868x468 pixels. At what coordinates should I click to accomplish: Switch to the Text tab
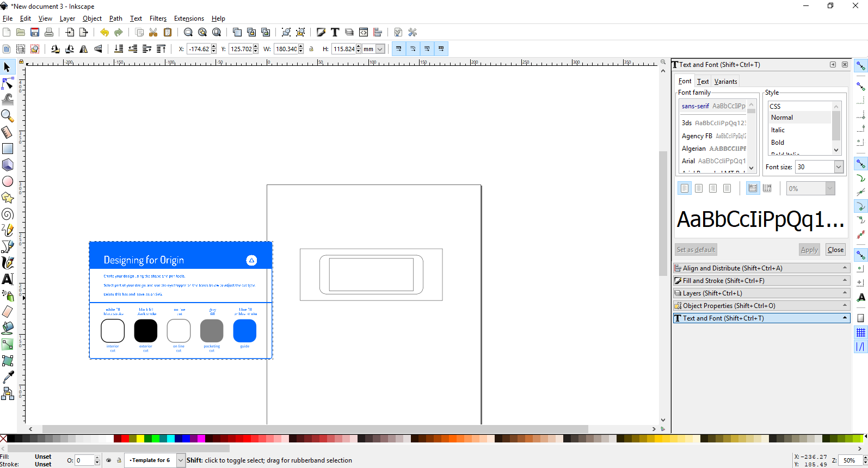[703, 82]
